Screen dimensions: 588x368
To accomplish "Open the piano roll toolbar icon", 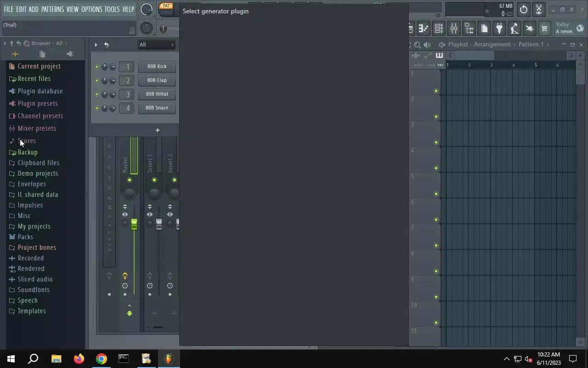I will 423,29.
